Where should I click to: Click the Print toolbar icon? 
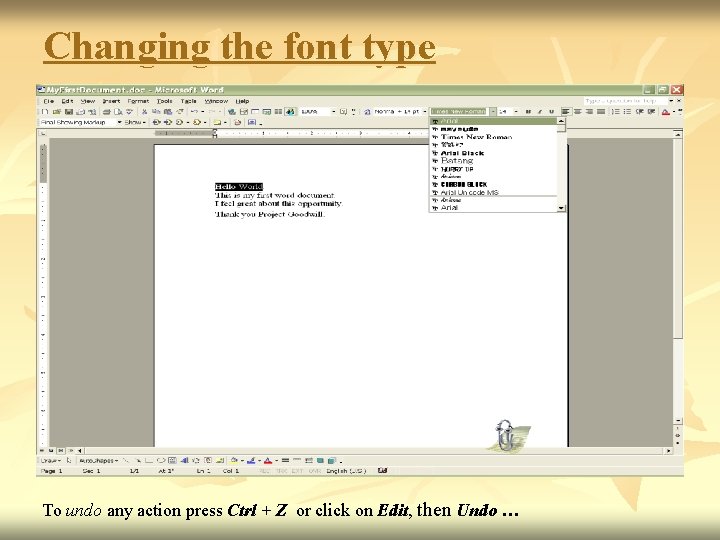107,112
